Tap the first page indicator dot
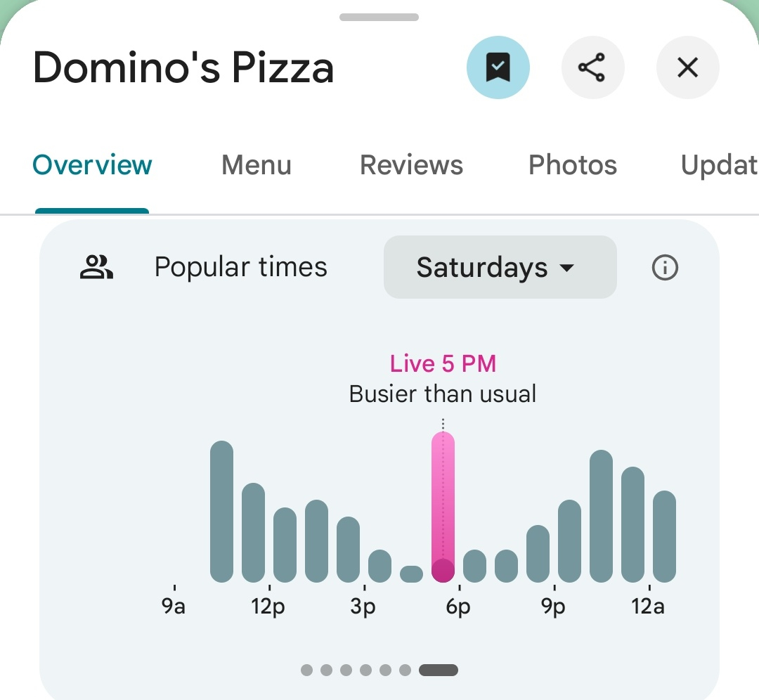The width and height of the screenshot is (759, 700). tap(306, 670)
